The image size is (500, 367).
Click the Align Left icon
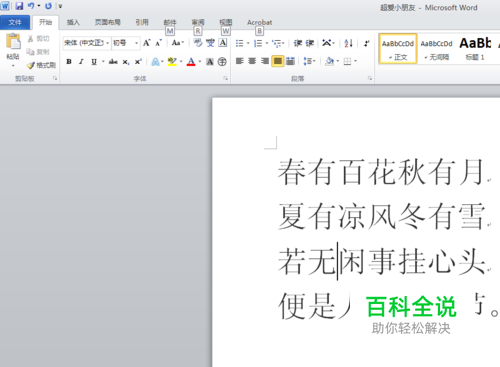point(239,61)
